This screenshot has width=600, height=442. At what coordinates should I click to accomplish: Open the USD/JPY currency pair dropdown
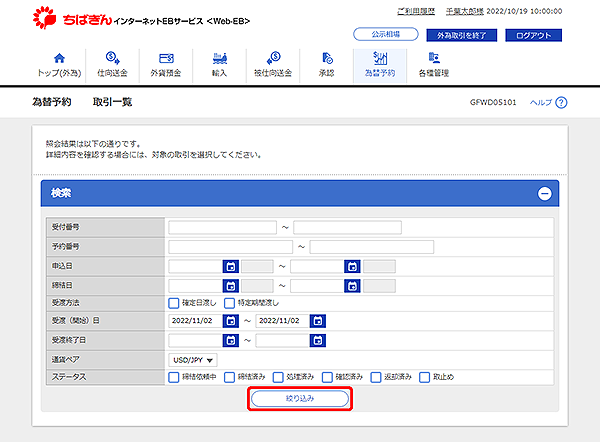pyautogui.click(x=193, y=360)
